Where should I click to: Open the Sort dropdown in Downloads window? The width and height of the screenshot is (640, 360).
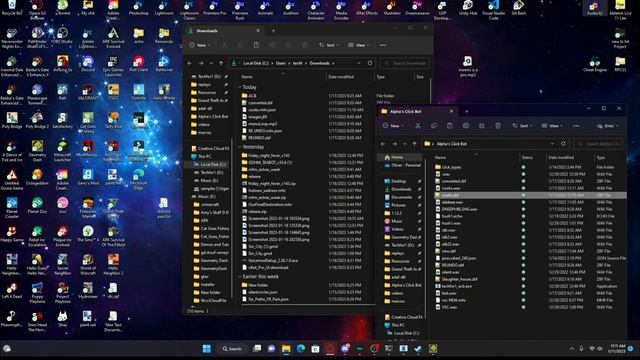click(x=328, y=45)
